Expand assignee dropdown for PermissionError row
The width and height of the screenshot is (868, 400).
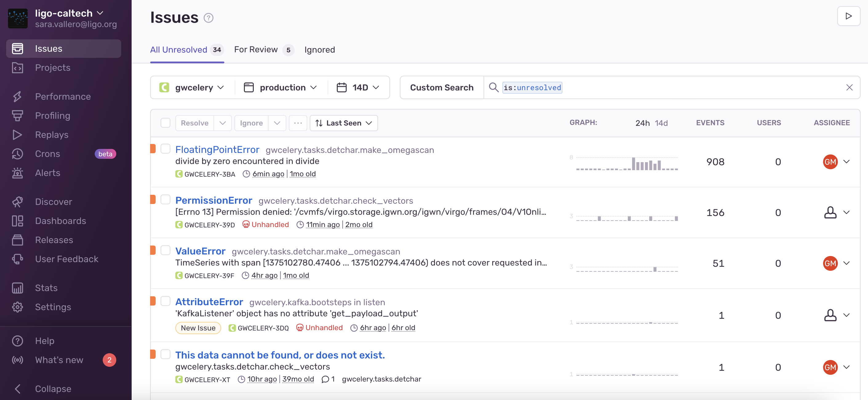tap(846, 212)
